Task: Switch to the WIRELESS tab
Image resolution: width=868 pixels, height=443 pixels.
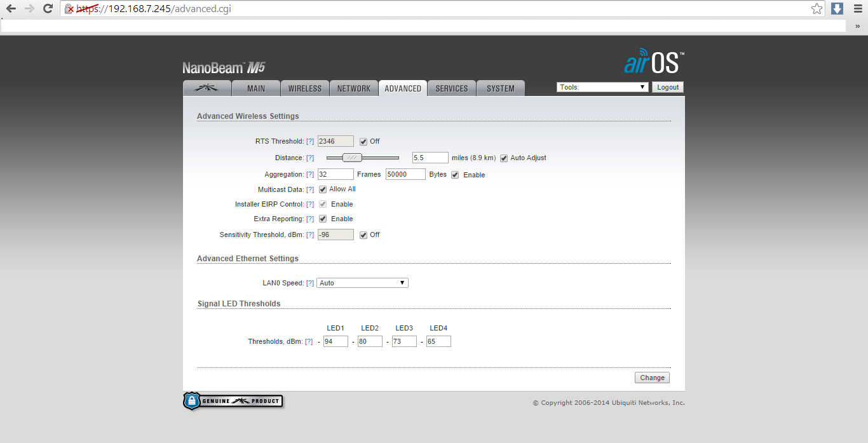Action: pyautogui.click(x=305, y=88)
